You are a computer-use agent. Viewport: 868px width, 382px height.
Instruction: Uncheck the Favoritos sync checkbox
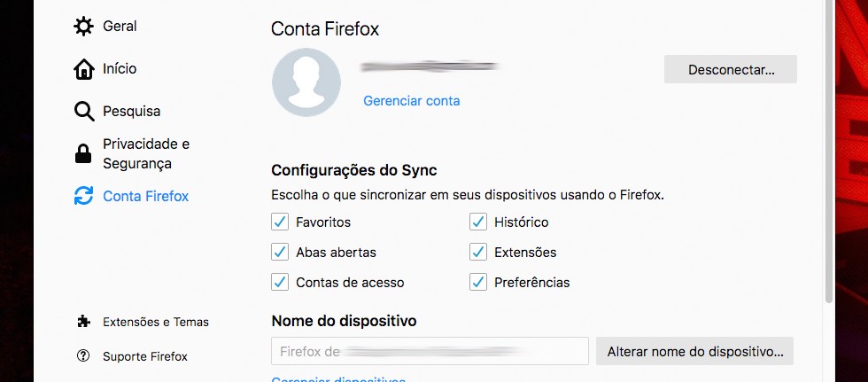pyautogui.click(x=280, y=222)
